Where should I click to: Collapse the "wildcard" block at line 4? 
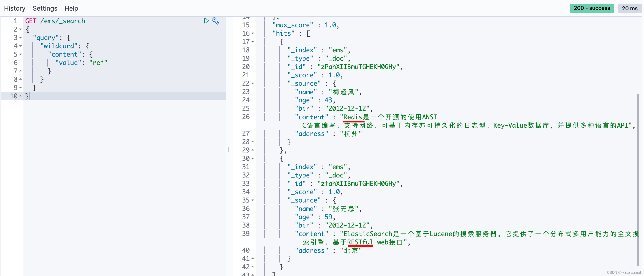coord(20,46)
